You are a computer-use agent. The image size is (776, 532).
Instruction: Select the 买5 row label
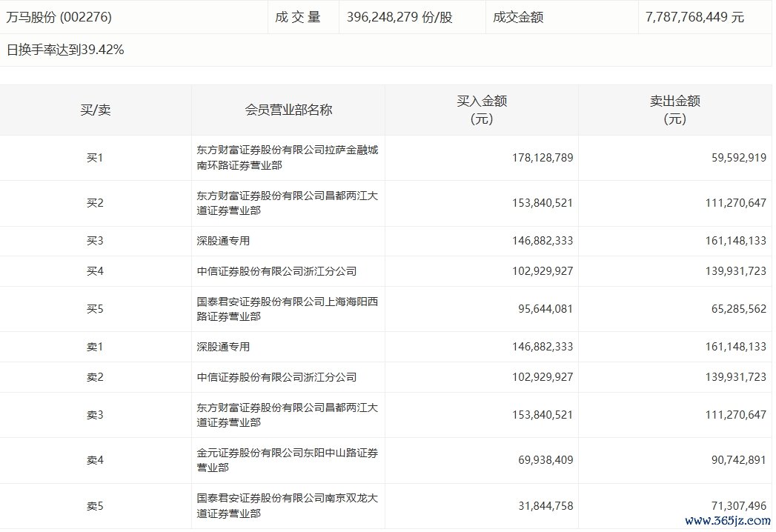pos(95,309)
